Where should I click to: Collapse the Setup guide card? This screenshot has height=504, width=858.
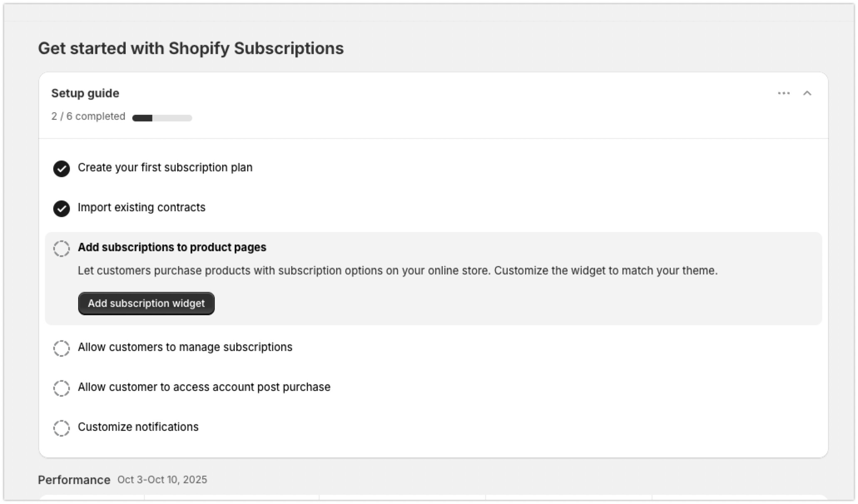807,93
